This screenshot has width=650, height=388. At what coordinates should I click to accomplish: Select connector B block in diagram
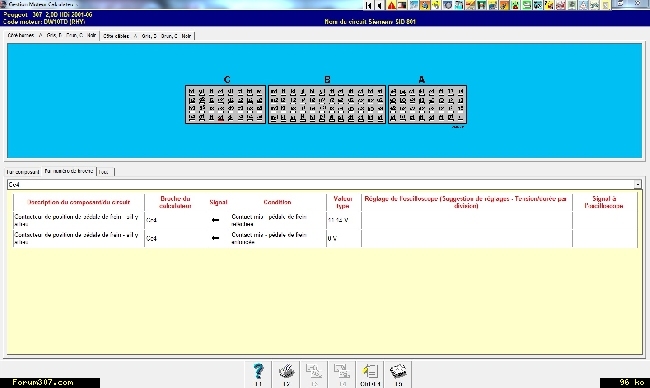327,104
